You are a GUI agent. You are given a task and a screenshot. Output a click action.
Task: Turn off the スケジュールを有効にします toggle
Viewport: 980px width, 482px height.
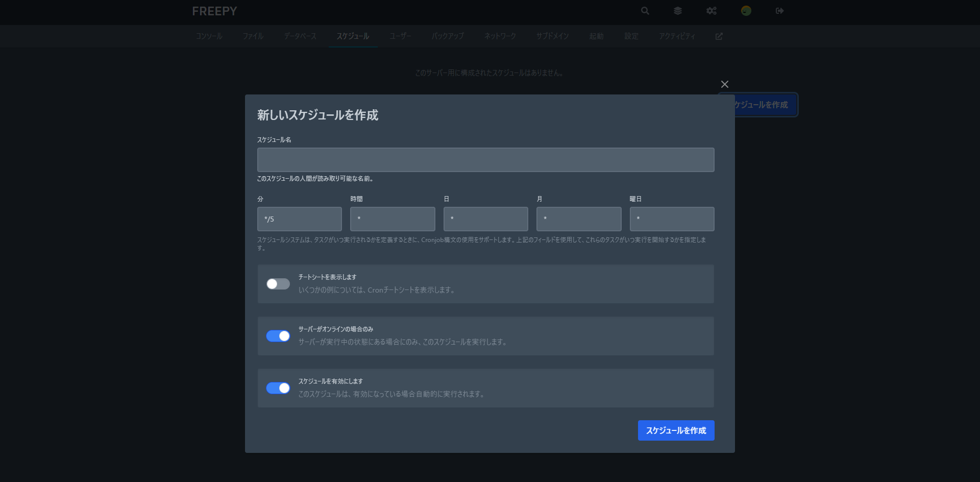[278, 388]
